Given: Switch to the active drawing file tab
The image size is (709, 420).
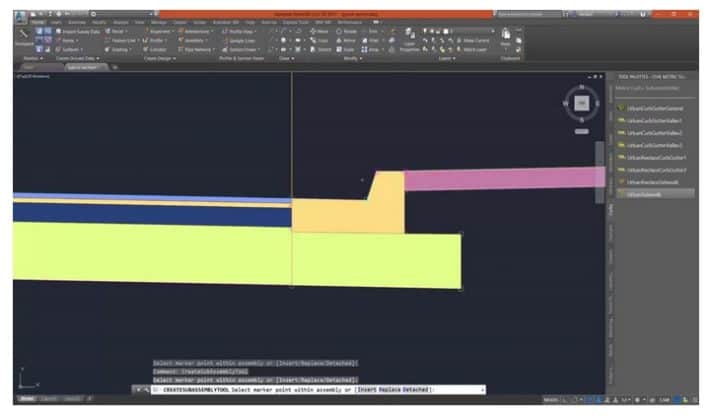Looking at the screenshot, I should pos(86,67).
